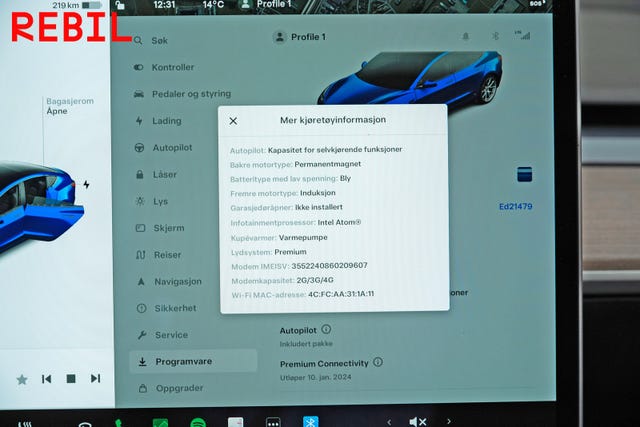Open Bagasjerom Åpne trunk control

click(x=70, y=106)
